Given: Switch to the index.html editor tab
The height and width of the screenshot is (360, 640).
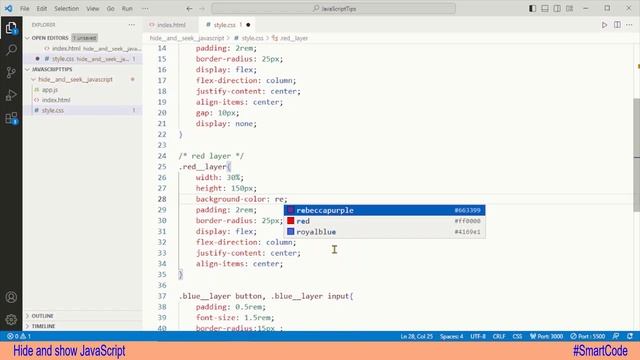Looking at the screenshot, I should [x=171, y=25].
